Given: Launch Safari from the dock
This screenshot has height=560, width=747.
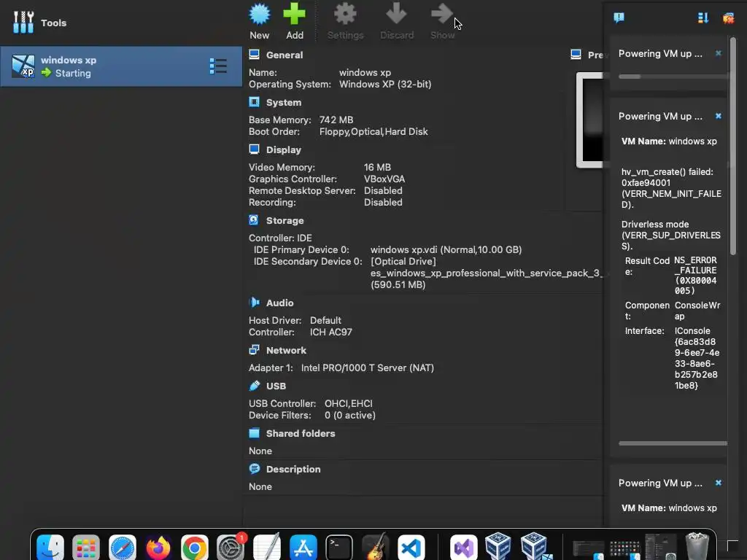Looking at the screenshot, I should [x=123, y=547].
